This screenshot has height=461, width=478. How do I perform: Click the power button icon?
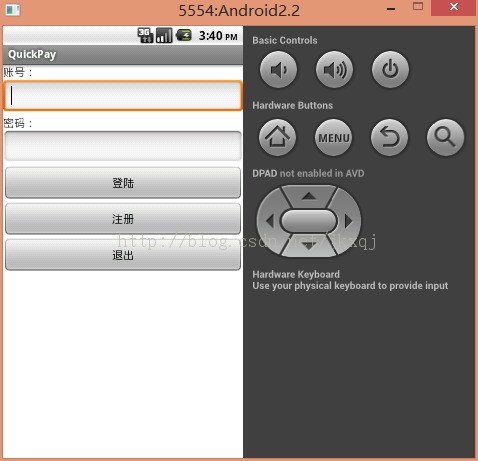390,70
